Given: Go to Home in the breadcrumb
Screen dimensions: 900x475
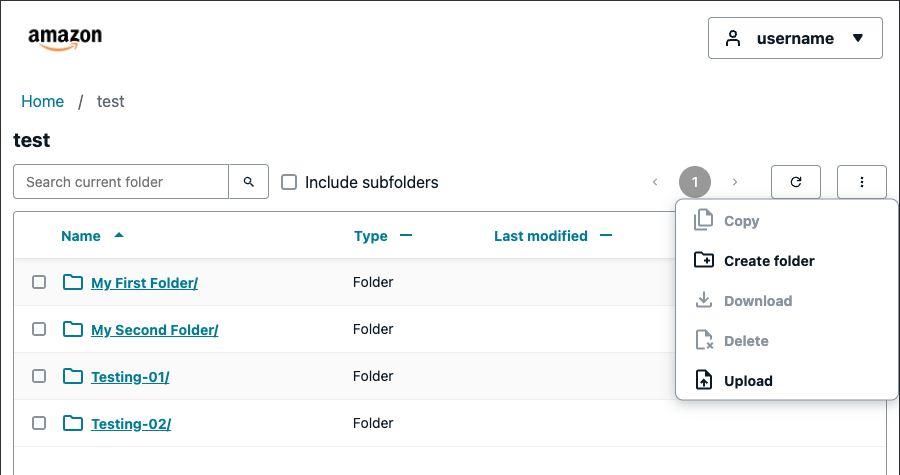Looking at the screenshot, I should (42, 102).
